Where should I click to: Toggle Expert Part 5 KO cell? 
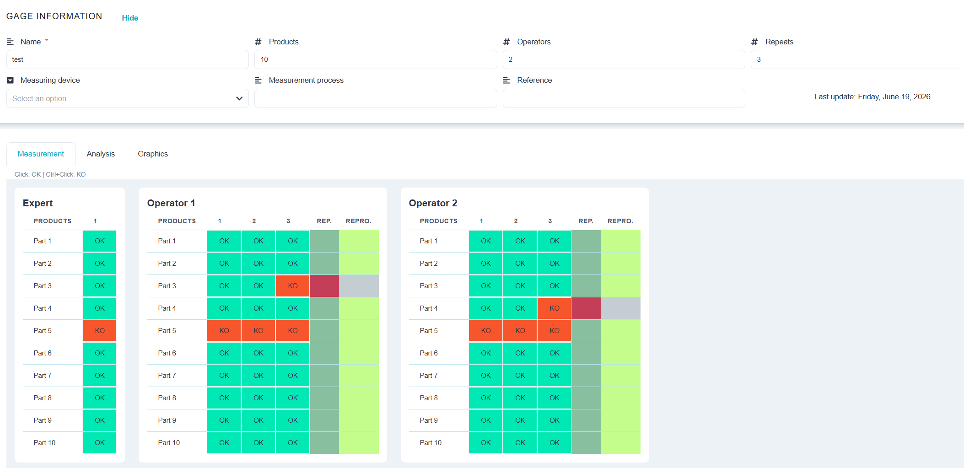tap(100, 331)
